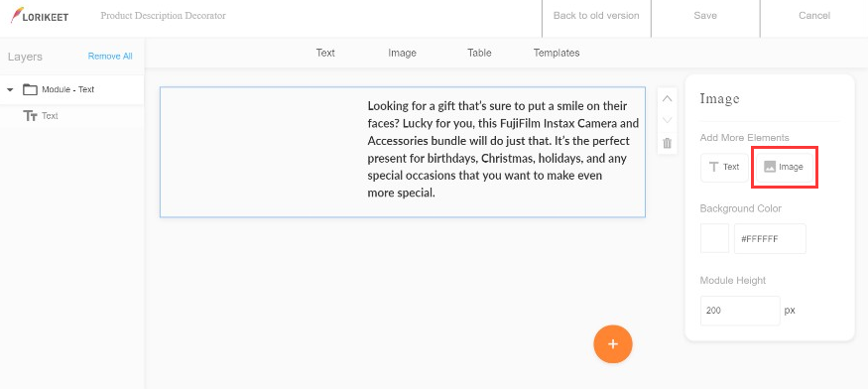Cancel editing the description
This screenshot has width=868, height=389.
coord(813,16)
